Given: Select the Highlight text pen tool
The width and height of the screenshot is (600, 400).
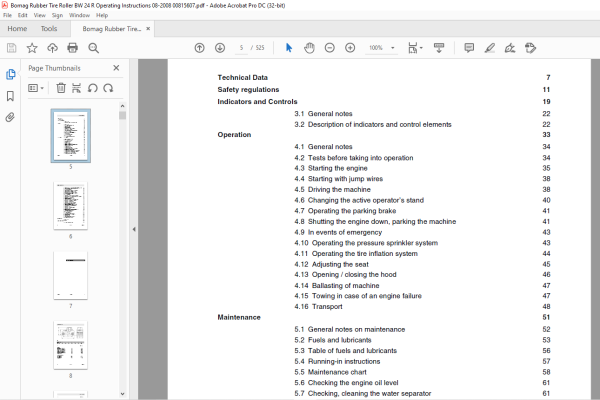Looking at the screenshot, I should (x=489, y=48).
